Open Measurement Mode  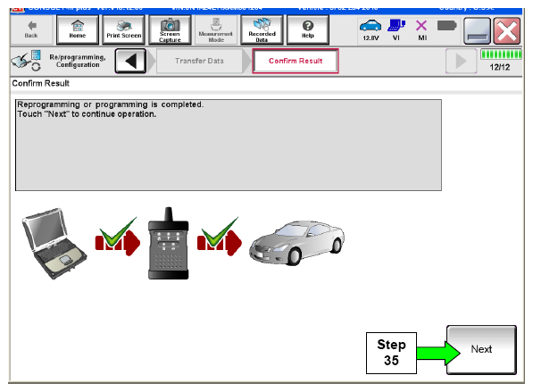[216, 30]
